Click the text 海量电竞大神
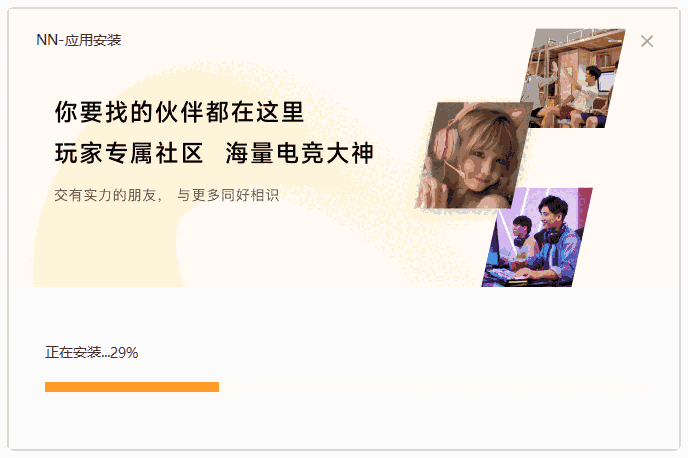Image resolution: width=688 pixels, height=458 pixels. pyautogui.click(x=300, y=154)
